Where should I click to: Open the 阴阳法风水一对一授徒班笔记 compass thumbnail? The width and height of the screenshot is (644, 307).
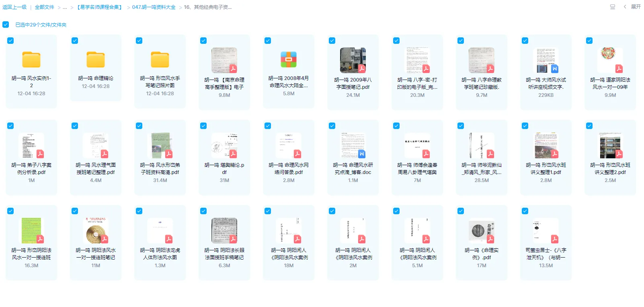click(x=96, y=231)
